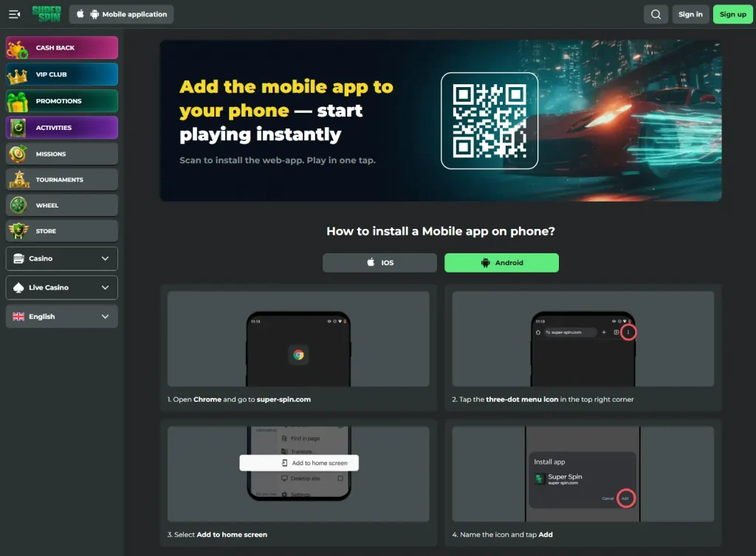Click the Live Casino spade icon

coord(18,287)
